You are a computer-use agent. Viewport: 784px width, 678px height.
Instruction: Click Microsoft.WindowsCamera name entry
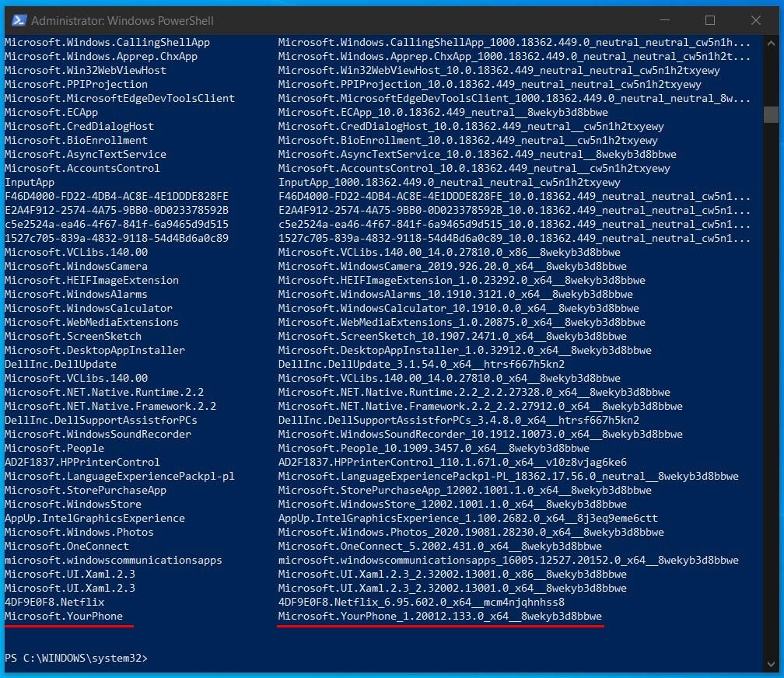pyautogui.click(x=76, y=266)
